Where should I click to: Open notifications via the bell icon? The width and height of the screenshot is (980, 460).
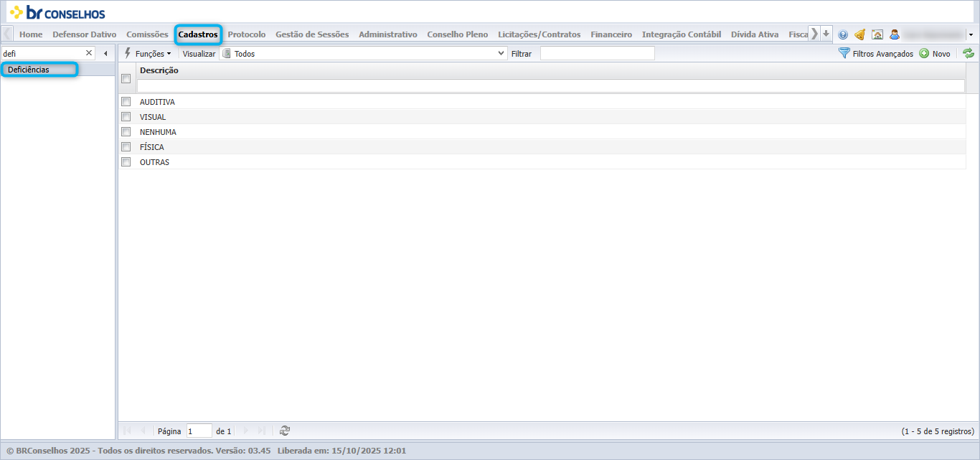point(859,34)
